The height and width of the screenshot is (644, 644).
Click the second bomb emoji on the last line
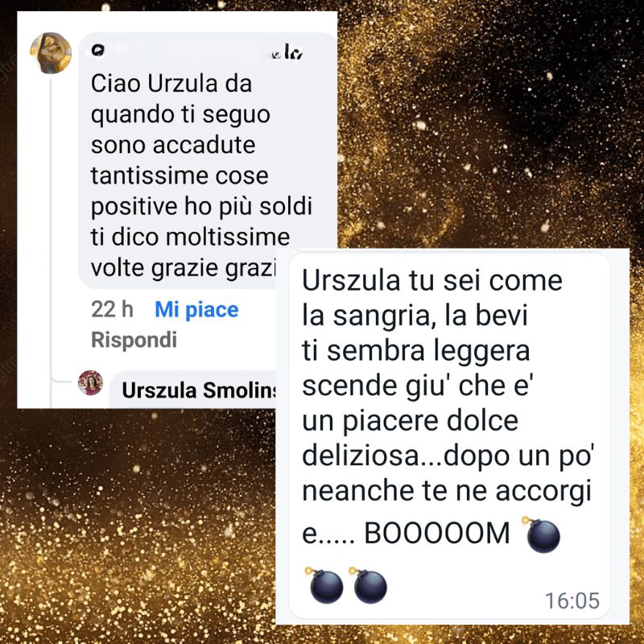(x=368, y=585)
